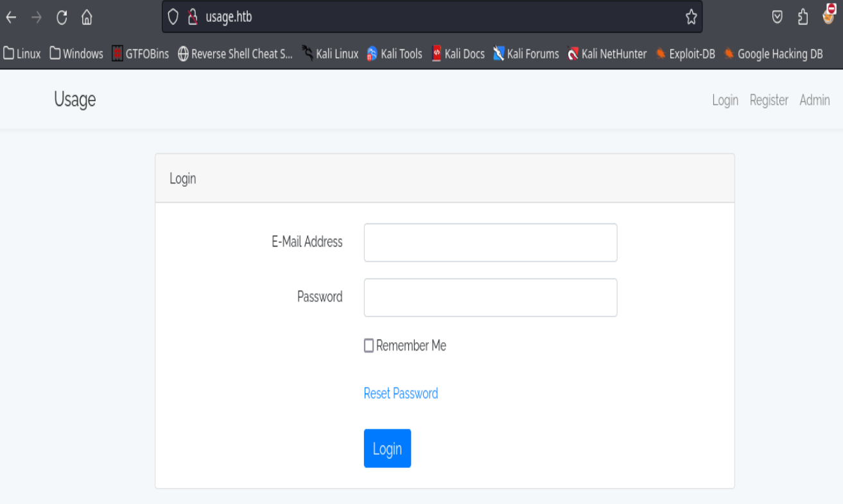Click the Usage brand title
Image resolution: width=843 pixels, height=504 pixels.
tap(74, 100)
